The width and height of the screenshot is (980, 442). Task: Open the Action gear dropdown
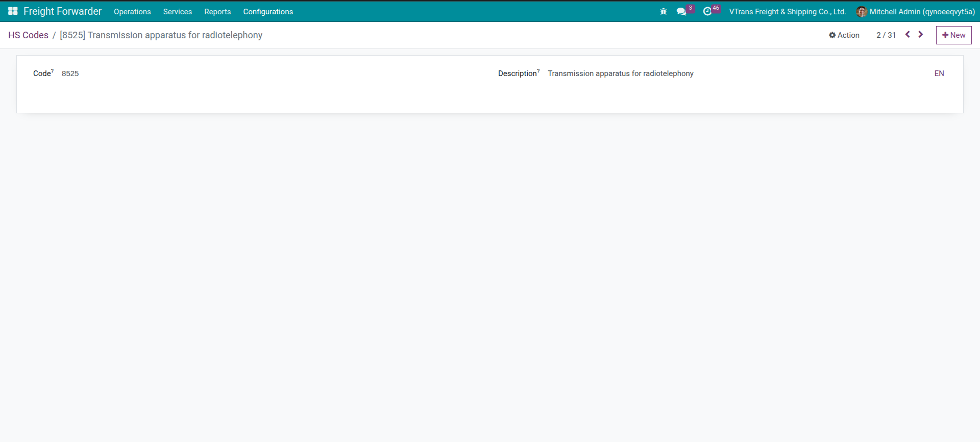click(844, 35)
